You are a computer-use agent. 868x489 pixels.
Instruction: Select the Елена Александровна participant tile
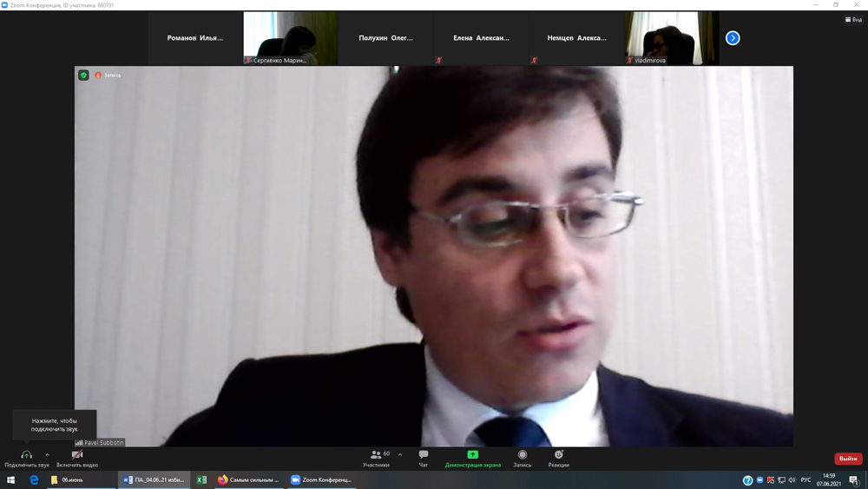click(x=481, y=38)
